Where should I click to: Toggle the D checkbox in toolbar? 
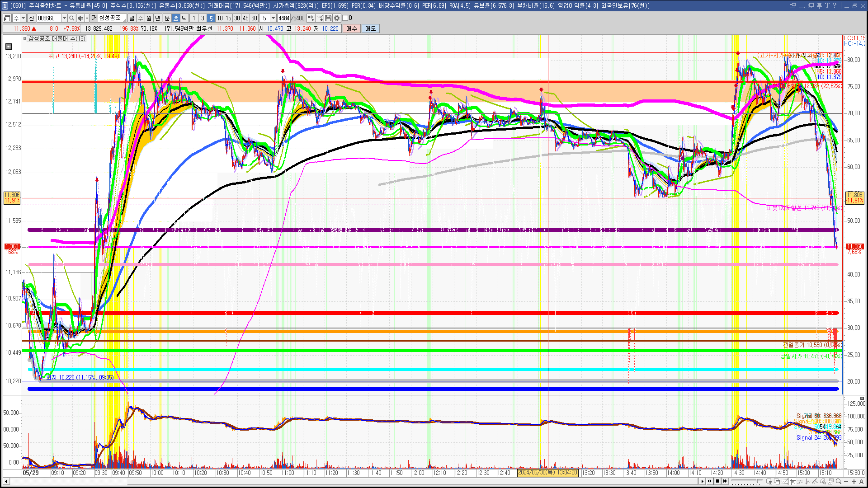[x=345, y=18]
